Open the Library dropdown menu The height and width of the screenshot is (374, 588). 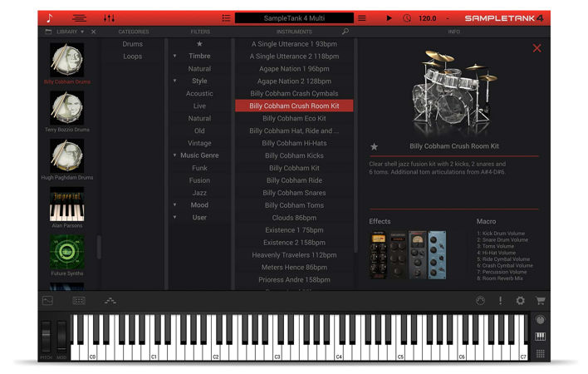(x=71, y=32)
